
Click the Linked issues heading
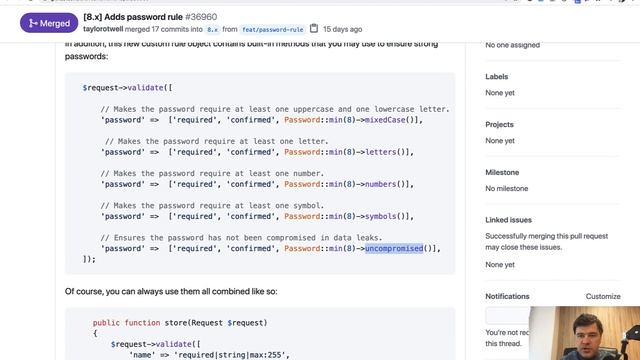[x=508, y=220]
